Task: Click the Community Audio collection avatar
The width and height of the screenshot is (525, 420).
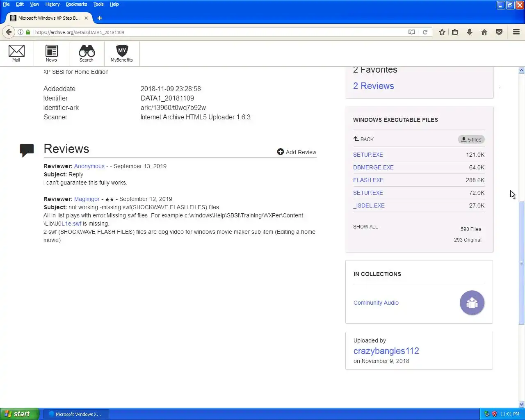Action: click(472, 303)
